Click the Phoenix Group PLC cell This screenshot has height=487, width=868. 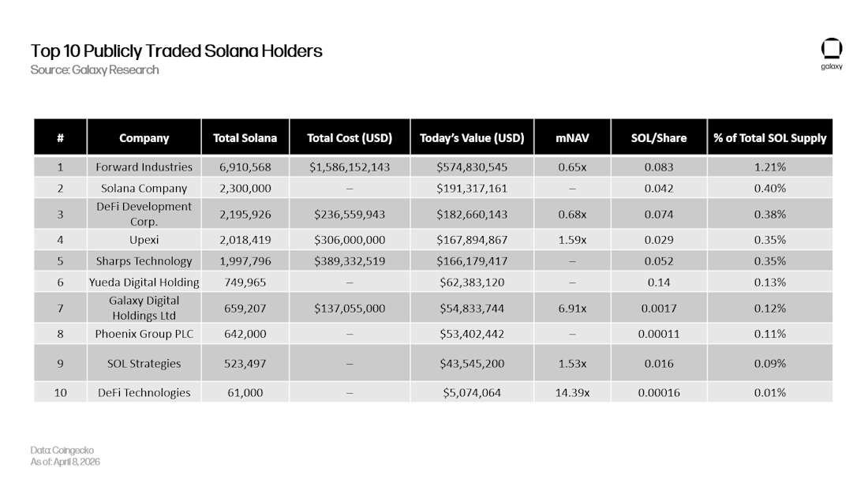pyautogui.click(x=144, y=334)
